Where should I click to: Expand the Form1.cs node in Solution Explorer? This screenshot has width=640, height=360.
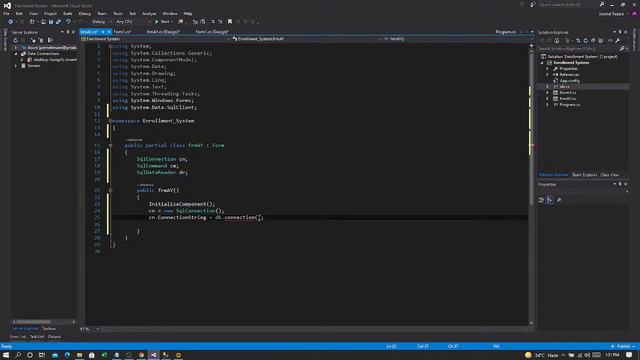point(548,93)
